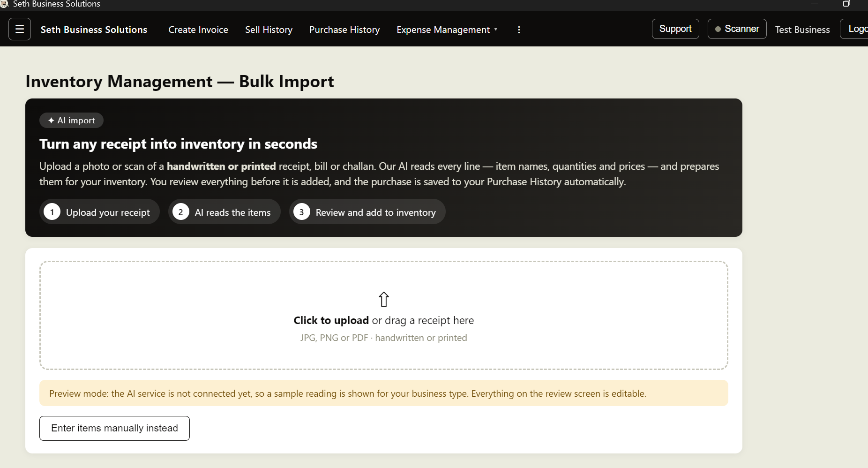Select the Test Business account name
Screen dimensions: 868x468
click(x=802, y=30)
